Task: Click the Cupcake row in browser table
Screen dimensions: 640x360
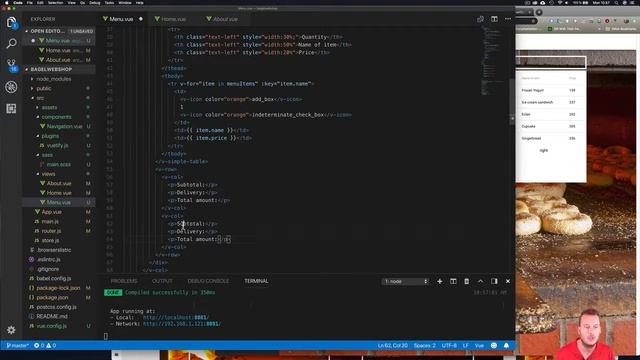Action: (x=549, y=127)
